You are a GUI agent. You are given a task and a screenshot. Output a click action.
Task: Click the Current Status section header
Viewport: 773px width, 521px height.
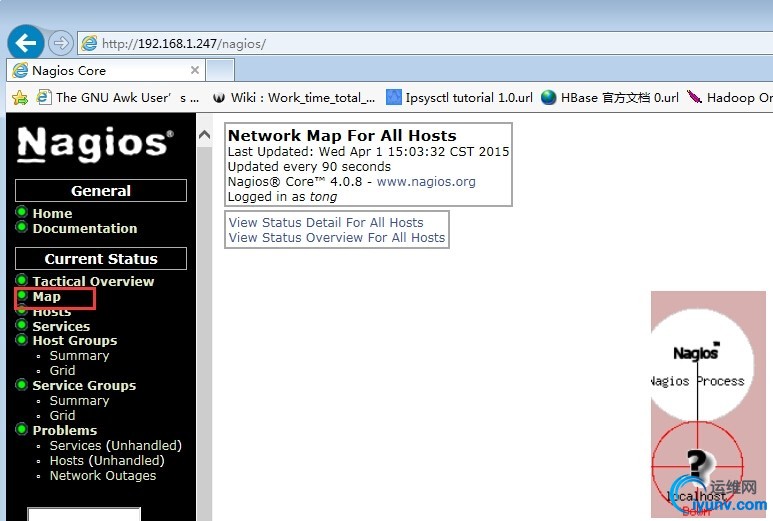pyautogui.click(x=101, y=259)
